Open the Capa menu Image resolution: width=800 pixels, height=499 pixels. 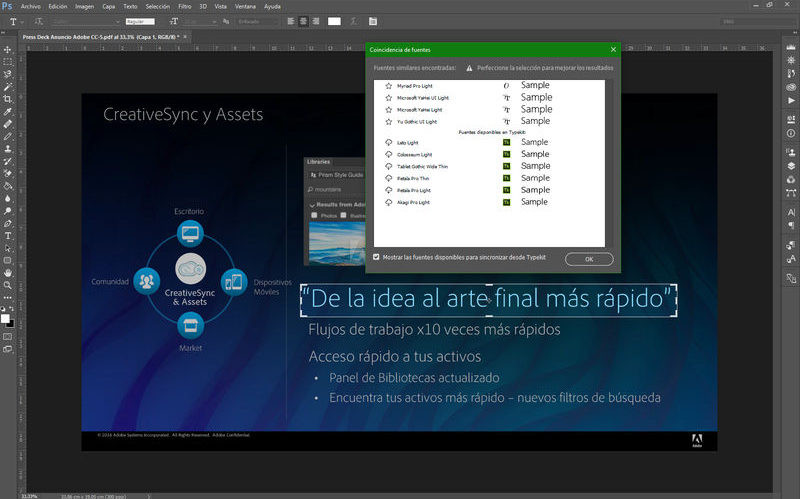(109, 7)
